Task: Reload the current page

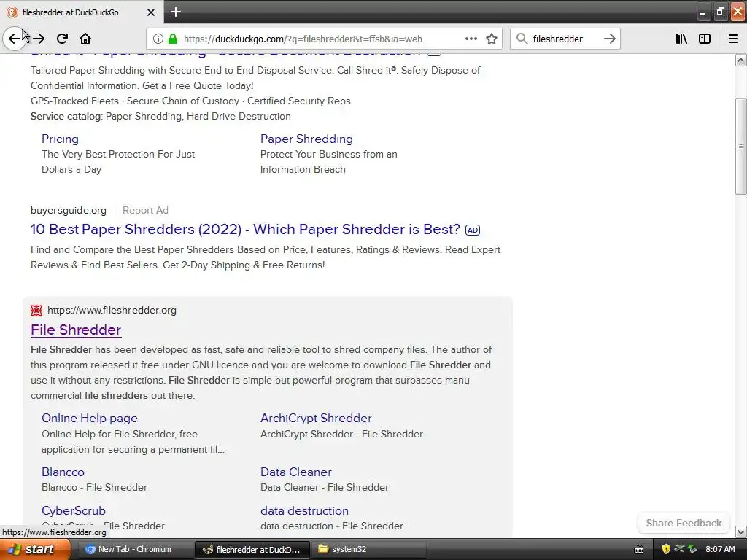Action: [62, 39]
